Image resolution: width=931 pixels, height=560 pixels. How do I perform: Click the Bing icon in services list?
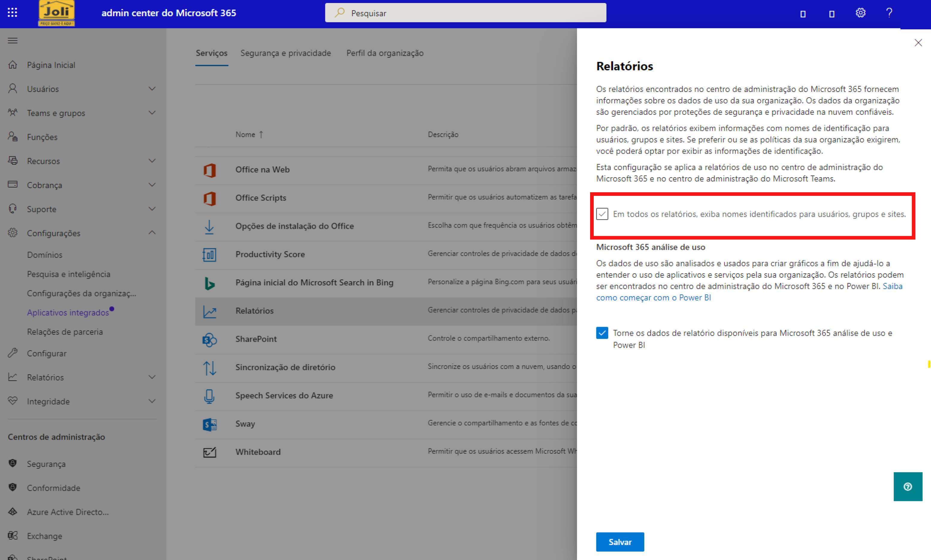click(x=209, y=283)
